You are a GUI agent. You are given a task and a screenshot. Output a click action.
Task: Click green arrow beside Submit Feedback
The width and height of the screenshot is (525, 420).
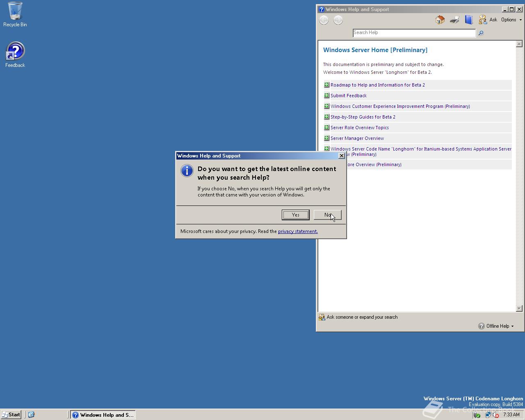click(x=326, y=95)
